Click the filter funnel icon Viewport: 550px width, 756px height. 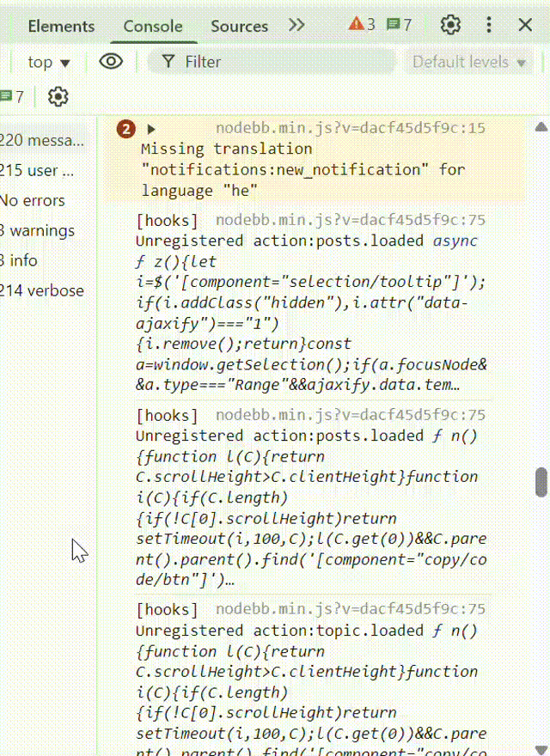(168, 62)
